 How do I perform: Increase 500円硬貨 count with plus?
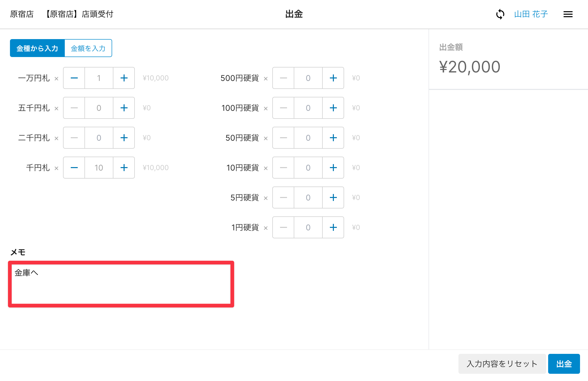(x=333, y=78)
